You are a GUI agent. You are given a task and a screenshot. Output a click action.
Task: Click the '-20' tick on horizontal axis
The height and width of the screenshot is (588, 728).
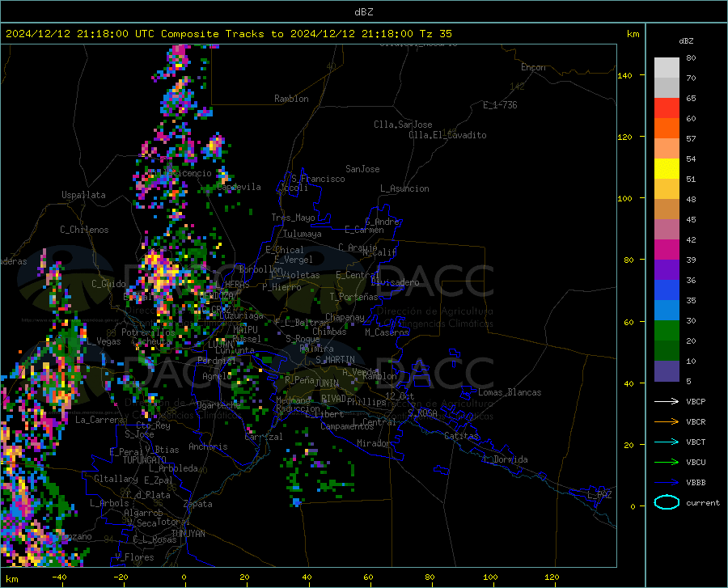(121, 577)
